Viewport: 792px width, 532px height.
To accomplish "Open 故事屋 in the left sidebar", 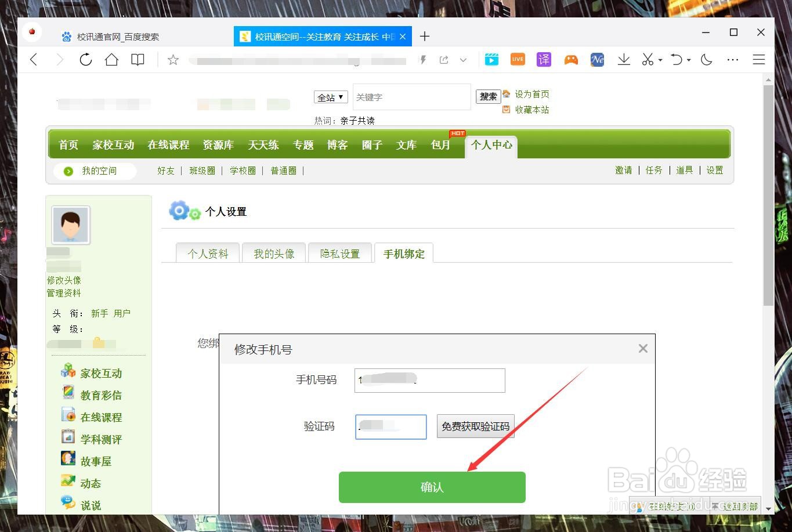I will tap(96, 461).
